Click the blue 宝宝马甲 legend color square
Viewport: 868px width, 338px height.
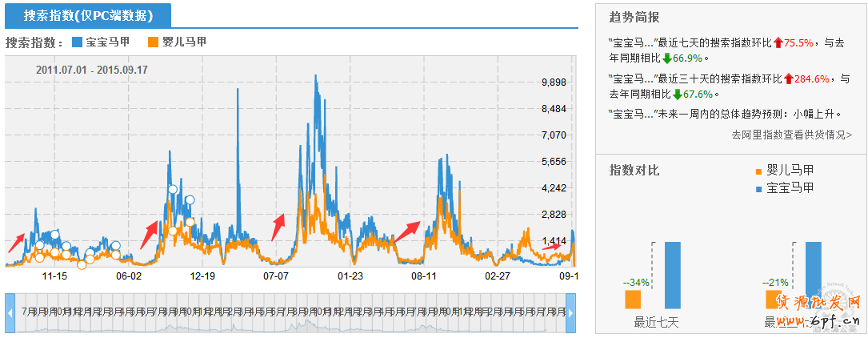[77, 42]
